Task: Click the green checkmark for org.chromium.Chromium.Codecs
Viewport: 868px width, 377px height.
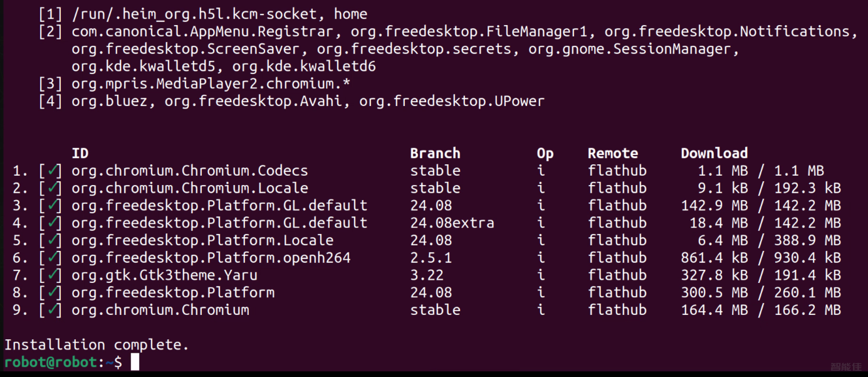Action: pyautogui.click(x=52, y=170)
